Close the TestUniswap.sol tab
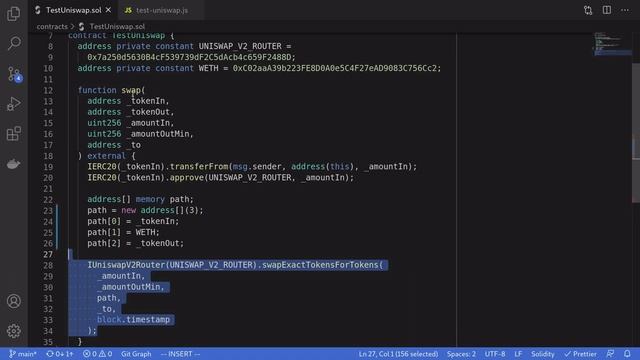The height and width of the screenshot is (360, 640). (x=108, y=10)
